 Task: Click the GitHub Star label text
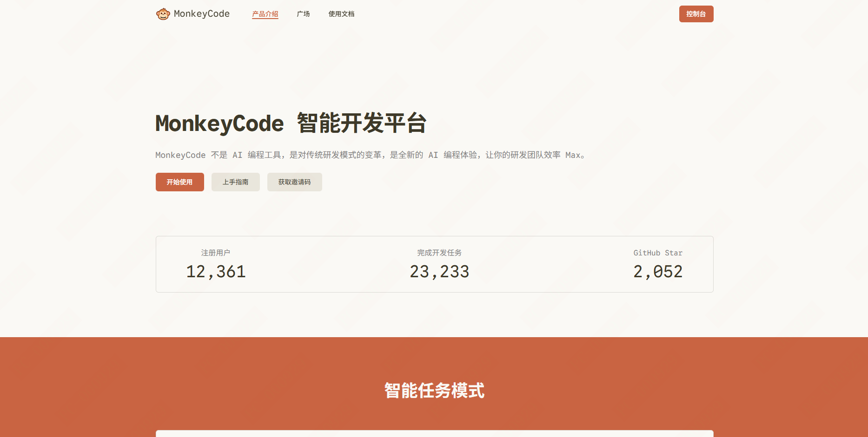[658, 253]
